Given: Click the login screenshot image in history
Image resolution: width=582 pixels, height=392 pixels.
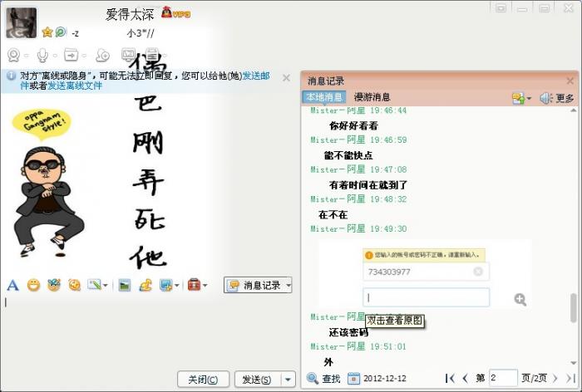Looking at the screenshot, I should click(425, 274).
